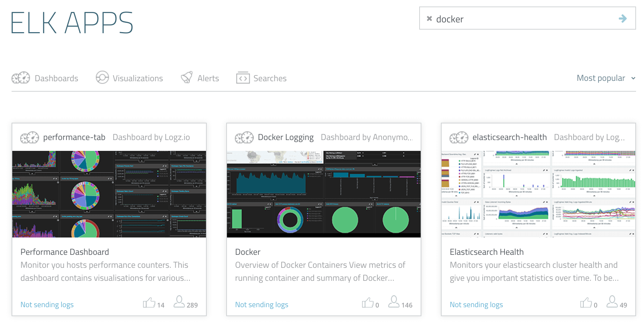This screenshot has height=327, width=644.
Task: Click the Dashboards gauge icon in the tab bar
Action: coord(21,78)
